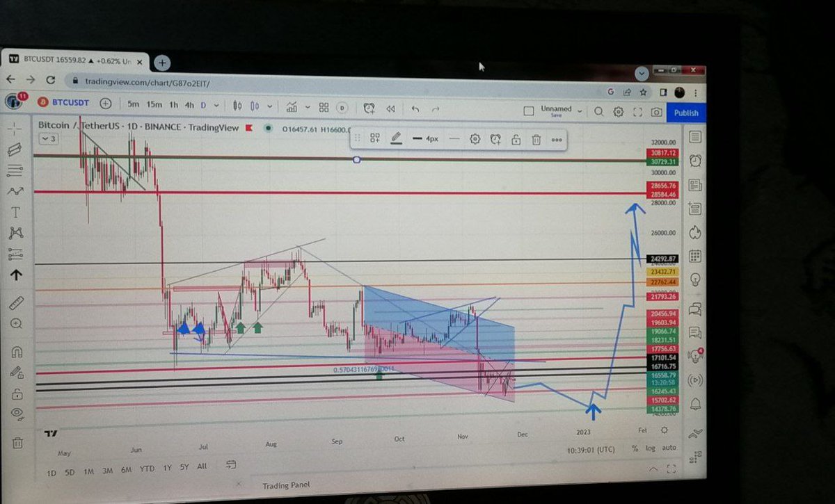Select the arrow icons tool
Image resolution: width=835 pixels, height=504 pixels.
tap(15, 275)
